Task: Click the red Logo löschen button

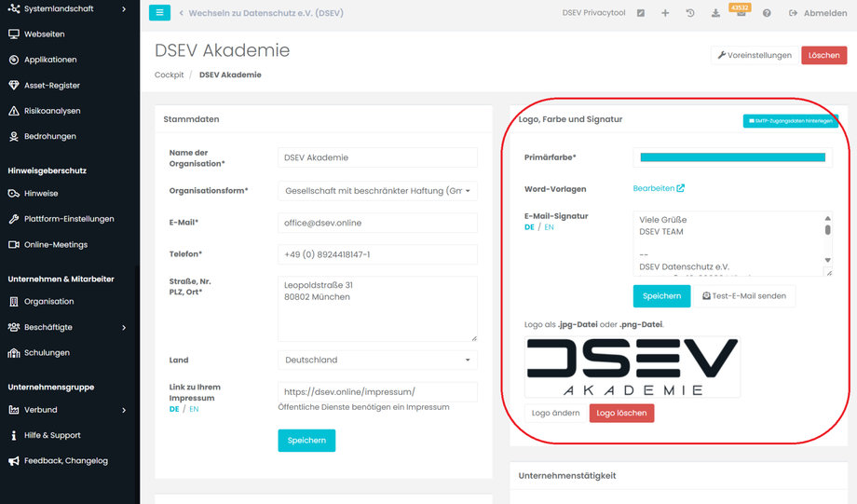Action: (x=621, y=413)
